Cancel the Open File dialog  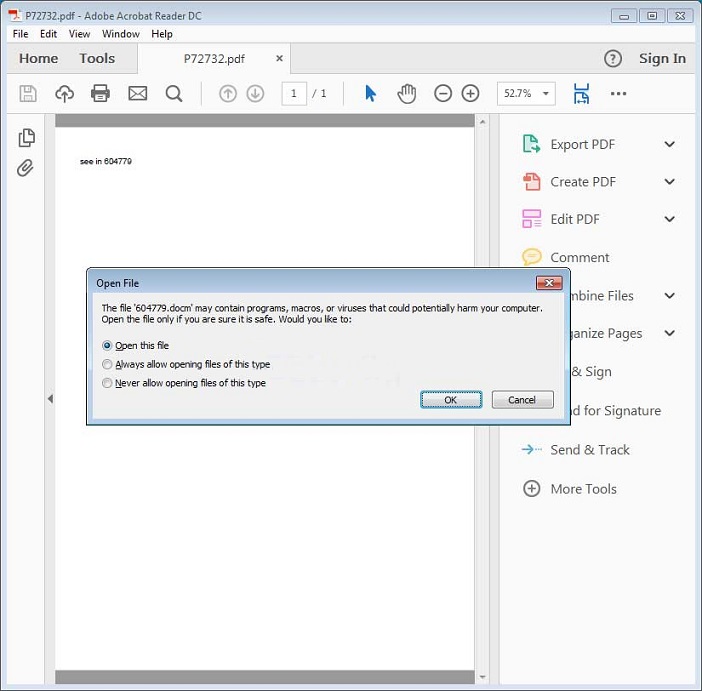[x=522, y=400]
